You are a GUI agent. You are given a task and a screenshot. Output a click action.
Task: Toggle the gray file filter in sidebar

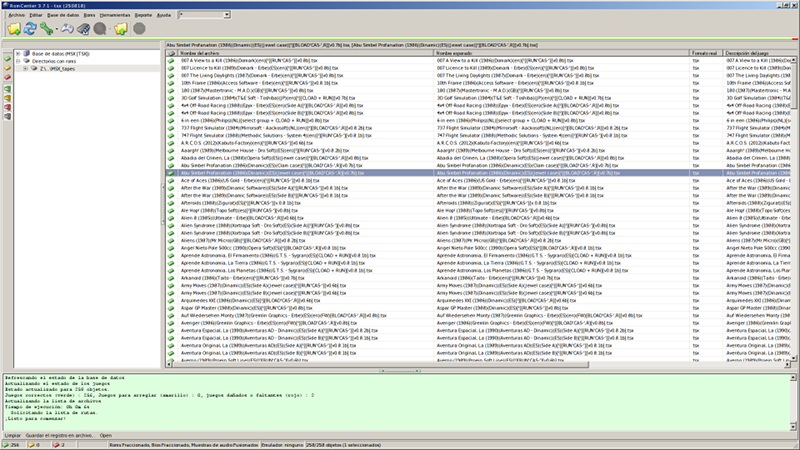click(x=7, y=116)
